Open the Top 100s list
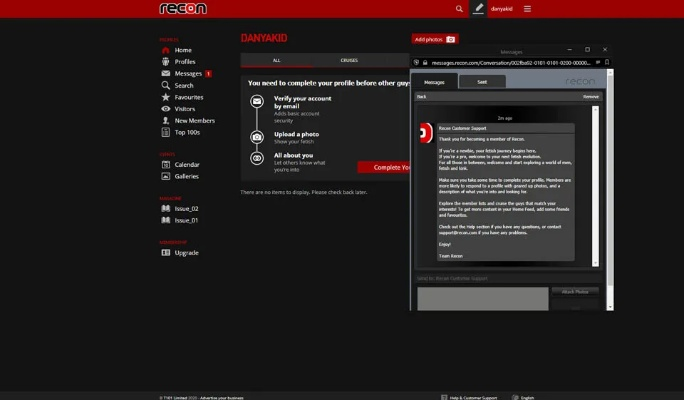684x400 pixels. (187, 132)
